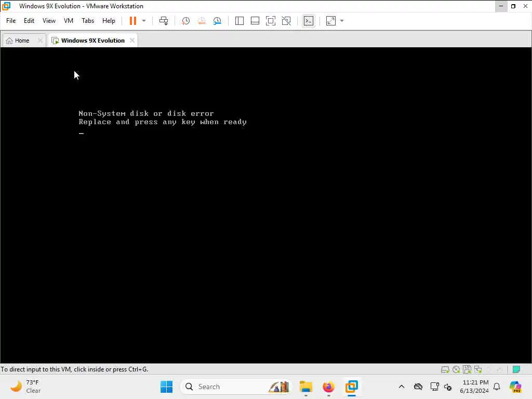Open the power options dropdown arrow
Image resolution: width=532 pixels, height=399 pixels.
click(x=144, y=21)
